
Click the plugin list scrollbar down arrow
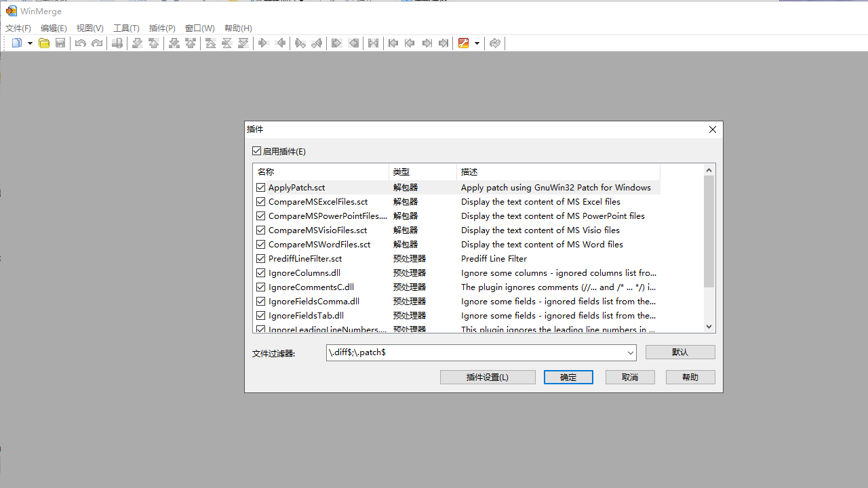(709, 327)
